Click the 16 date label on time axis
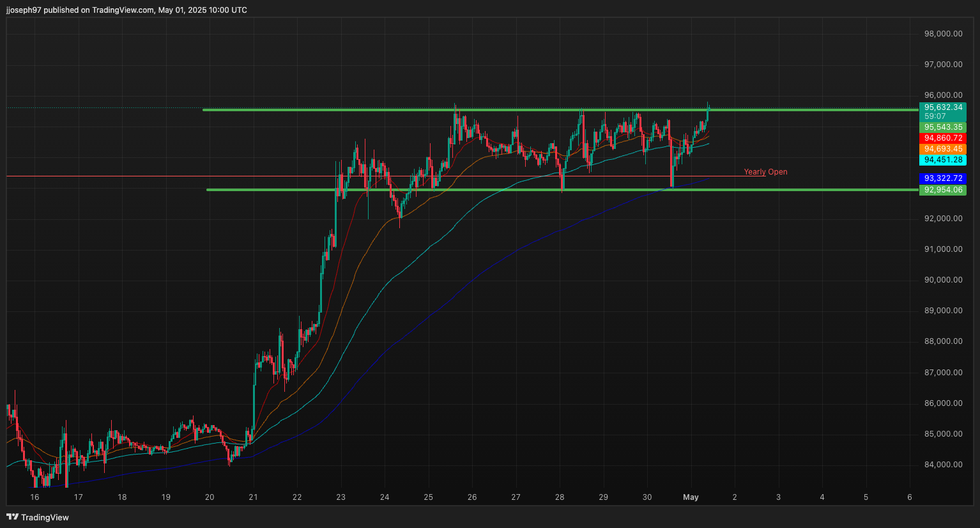The height and width of the screenshot is (528, 980). click(x=34, y=497)
